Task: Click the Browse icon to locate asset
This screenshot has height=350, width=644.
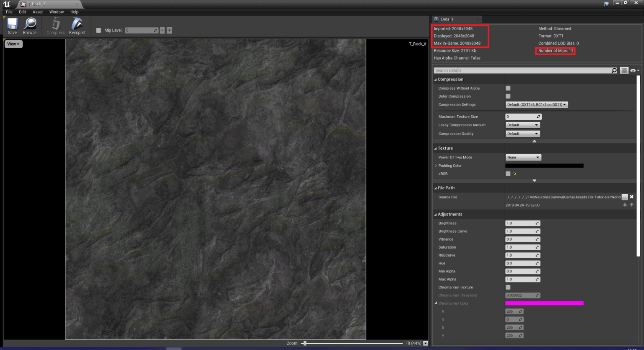Action: point(30,26)
